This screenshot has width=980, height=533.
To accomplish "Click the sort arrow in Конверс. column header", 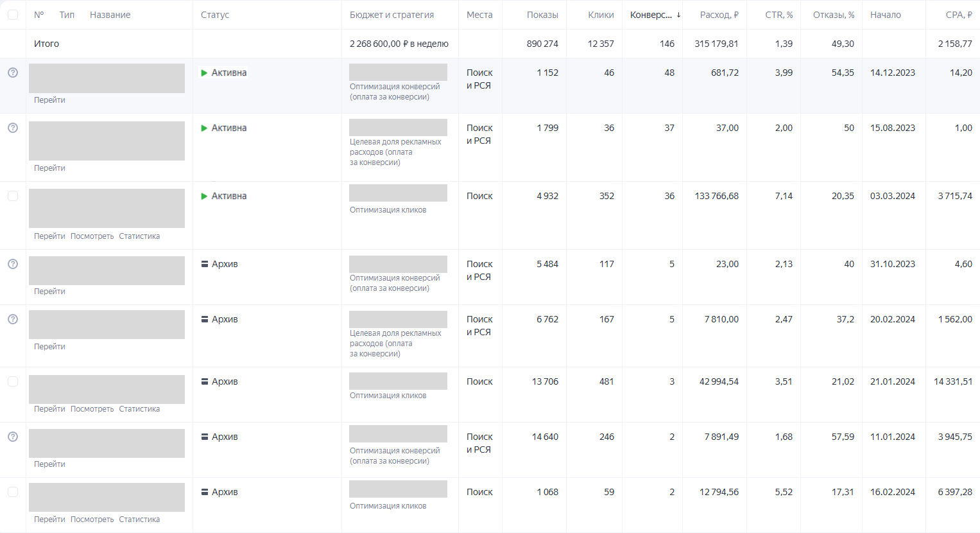I will pos(678,15).
